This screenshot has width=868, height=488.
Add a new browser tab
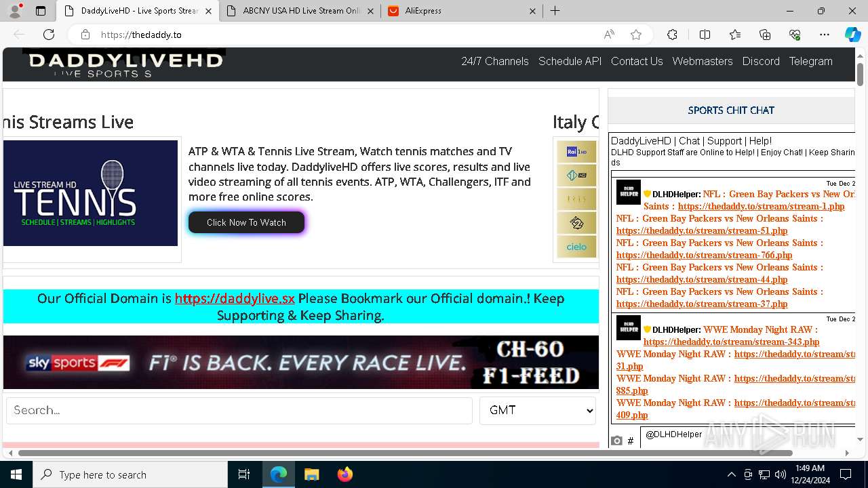tap(555, 11)
